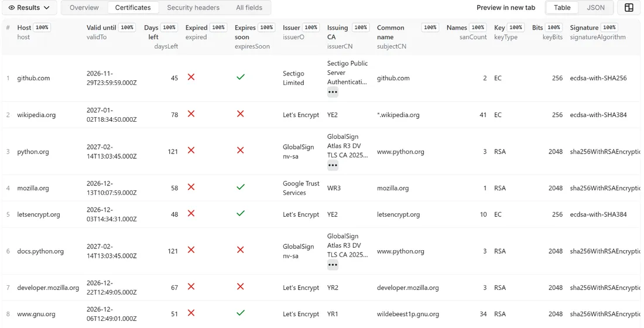Click github.com expired red cross icon
This screenshot has height=328, width=644.
(x=191, y=77)
